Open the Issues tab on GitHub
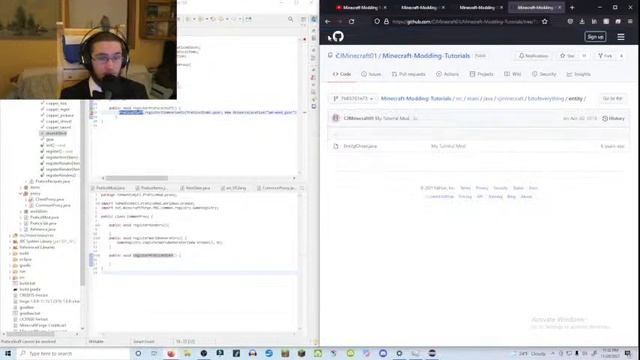The image size is (640, 360). (371, 74)
